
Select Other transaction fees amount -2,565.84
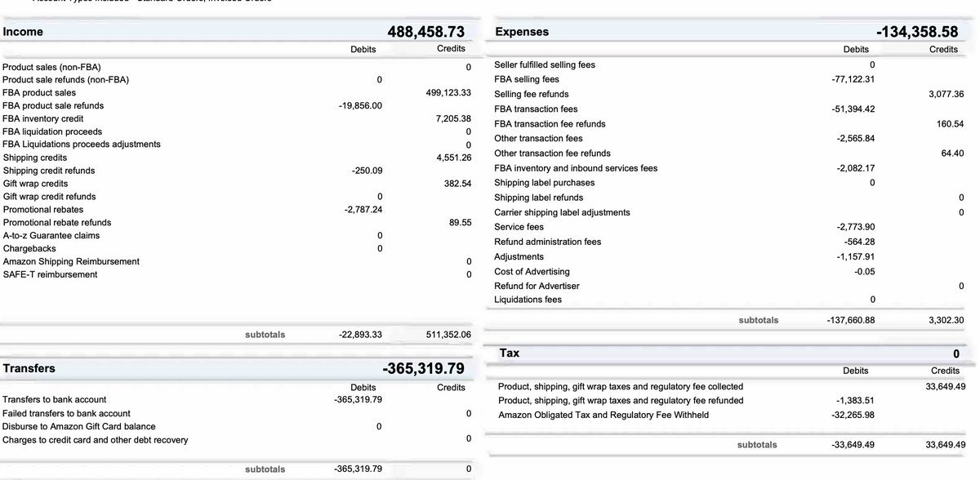tap(856, 139)
